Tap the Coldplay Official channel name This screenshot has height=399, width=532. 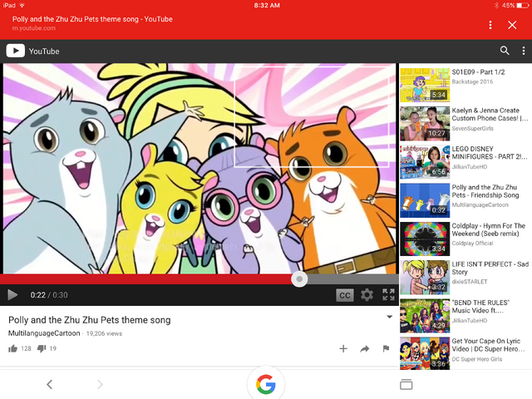coord(472,244)
